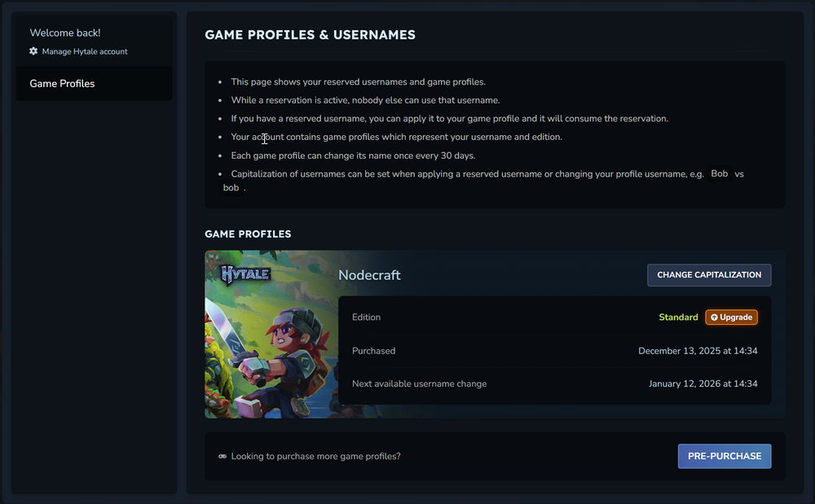Click the plus icon in the Upgrade button
This screenshot has height=504, width=815.
click(714, 318)
